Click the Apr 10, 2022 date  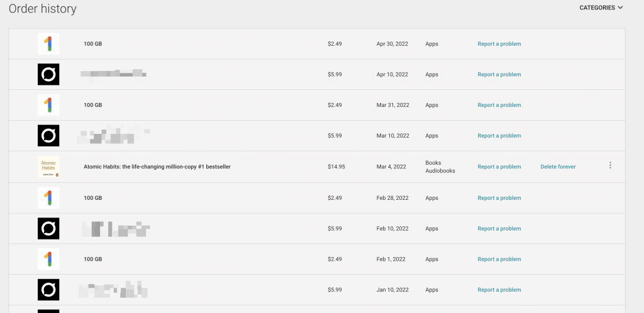point(392,75)
